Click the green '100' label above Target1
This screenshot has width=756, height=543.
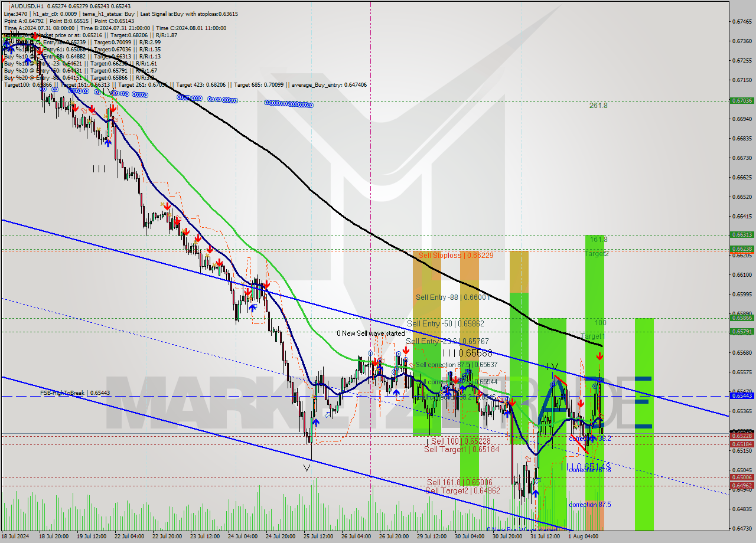601,323
